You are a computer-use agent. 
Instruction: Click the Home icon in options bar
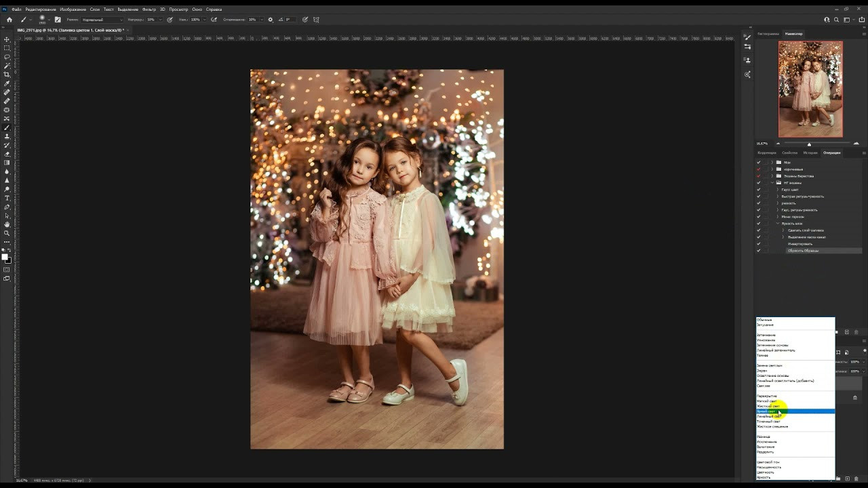coord(9,20)
